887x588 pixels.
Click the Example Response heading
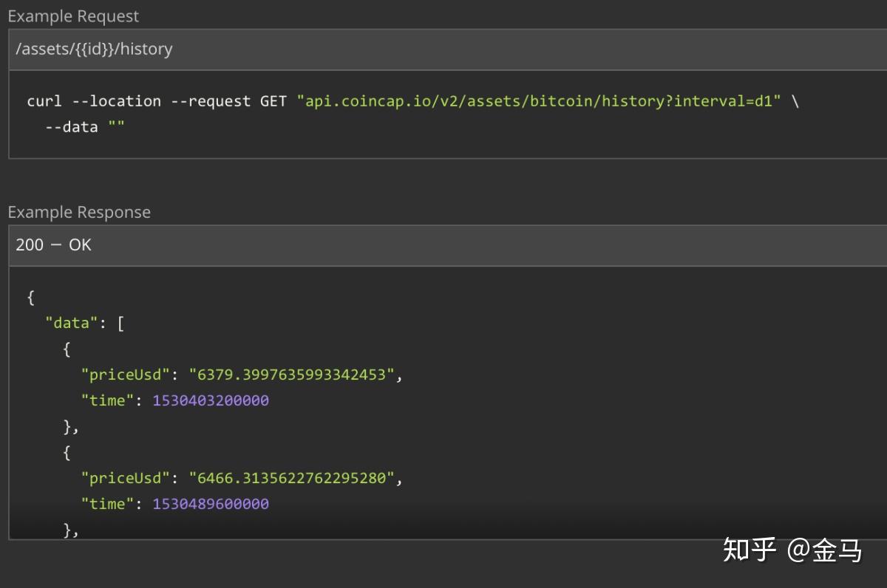(79, 212)
